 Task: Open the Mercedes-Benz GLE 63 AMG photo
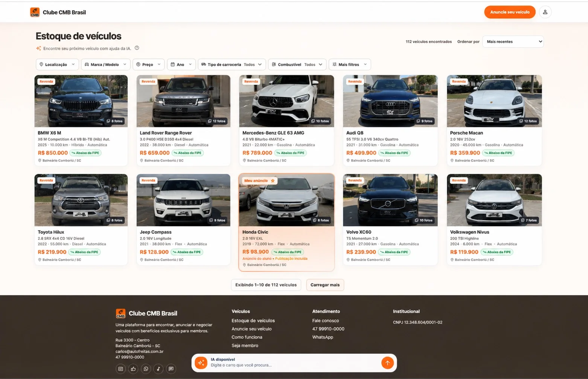[x=286, y=101]
